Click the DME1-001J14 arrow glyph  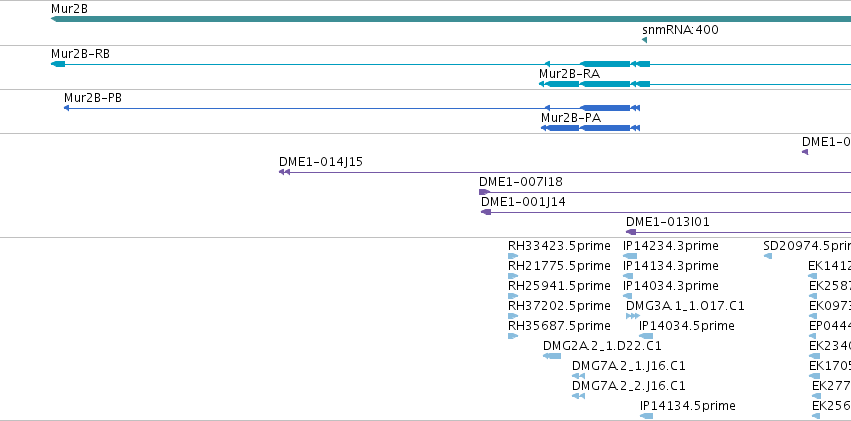(x=486, y=212)
